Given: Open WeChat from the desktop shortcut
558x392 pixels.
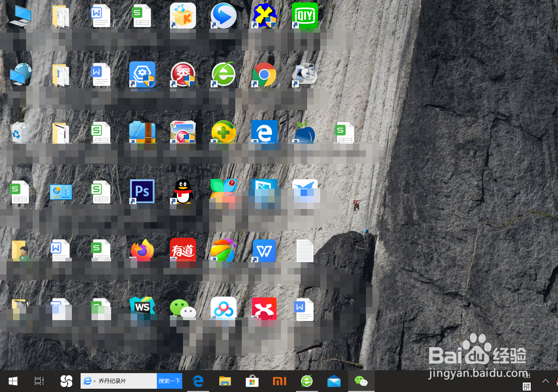Looking at the screenshot, I should 183,309.
